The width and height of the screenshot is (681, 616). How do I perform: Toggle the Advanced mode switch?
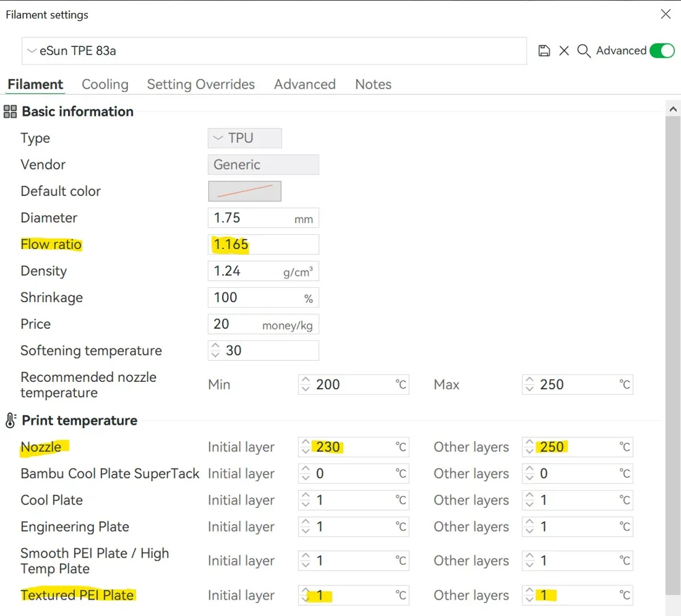click(x=661, y=51)
